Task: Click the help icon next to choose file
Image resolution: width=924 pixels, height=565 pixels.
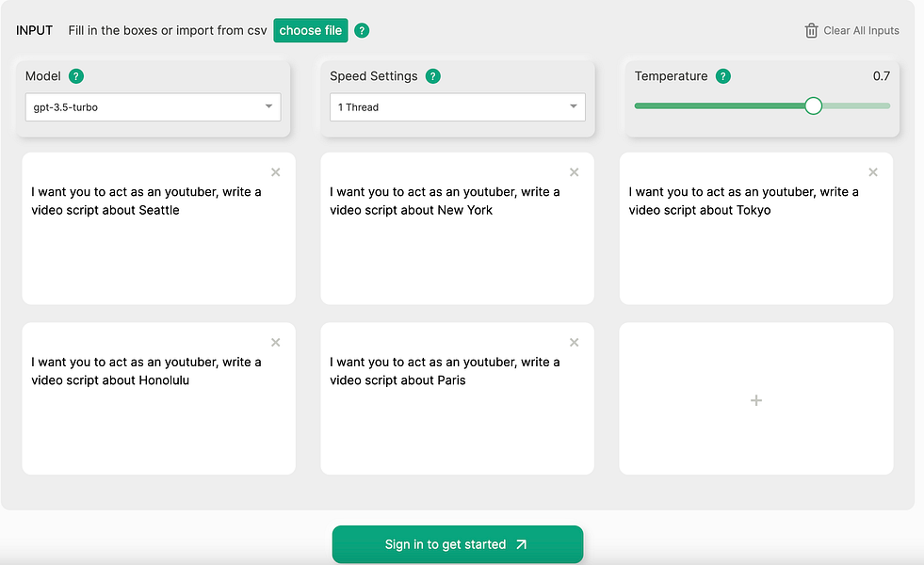Action: point(363,30)
